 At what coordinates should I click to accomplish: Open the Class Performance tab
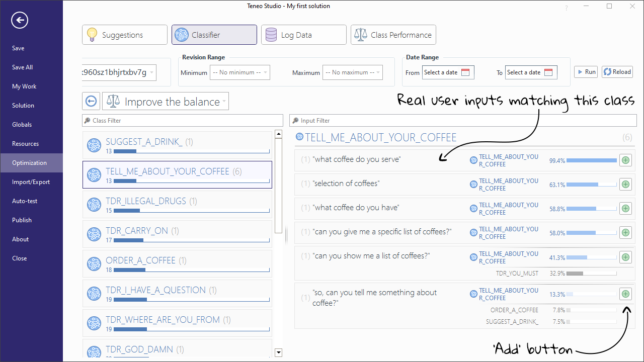tap(393, 35)
